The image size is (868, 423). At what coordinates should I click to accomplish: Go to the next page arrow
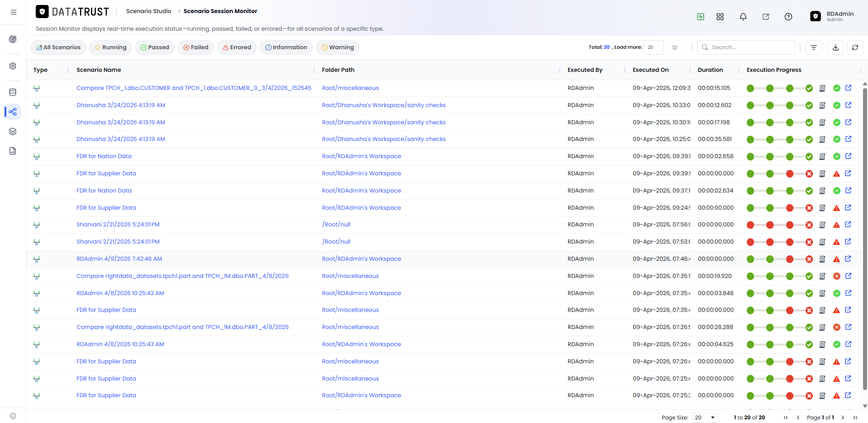point(843,418)
